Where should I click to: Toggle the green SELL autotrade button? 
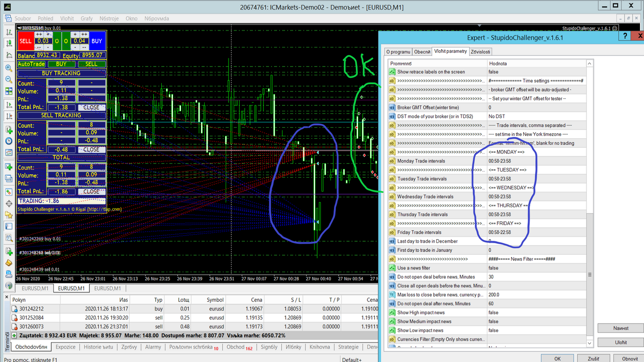91,64
